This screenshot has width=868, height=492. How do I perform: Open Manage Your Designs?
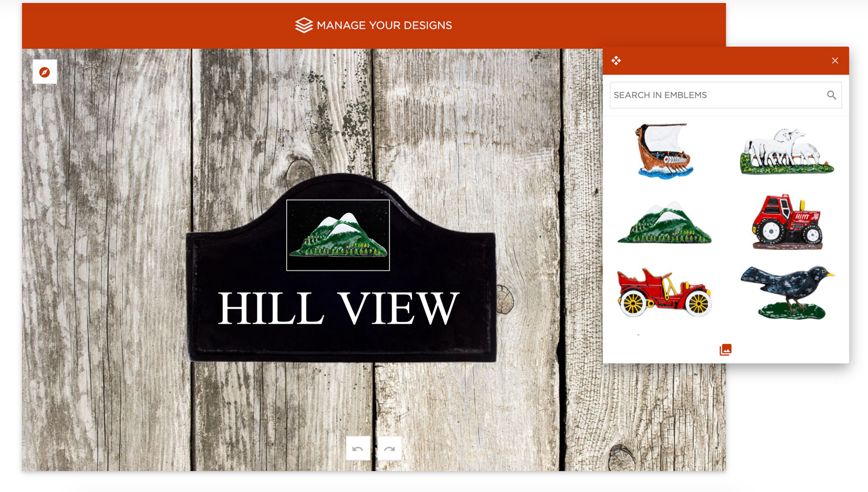pos(374,25)
